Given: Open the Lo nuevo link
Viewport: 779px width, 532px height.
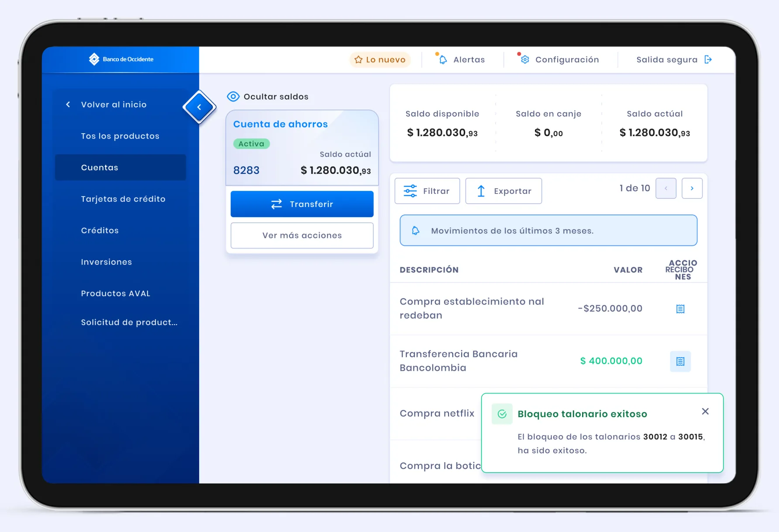Looking at the screenshot, I should 380,59.
